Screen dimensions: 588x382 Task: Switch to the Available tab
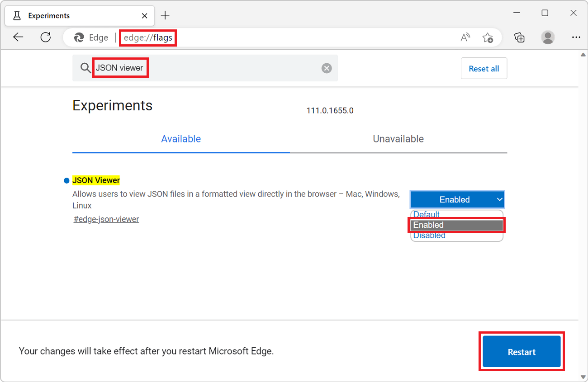[181, 139]
